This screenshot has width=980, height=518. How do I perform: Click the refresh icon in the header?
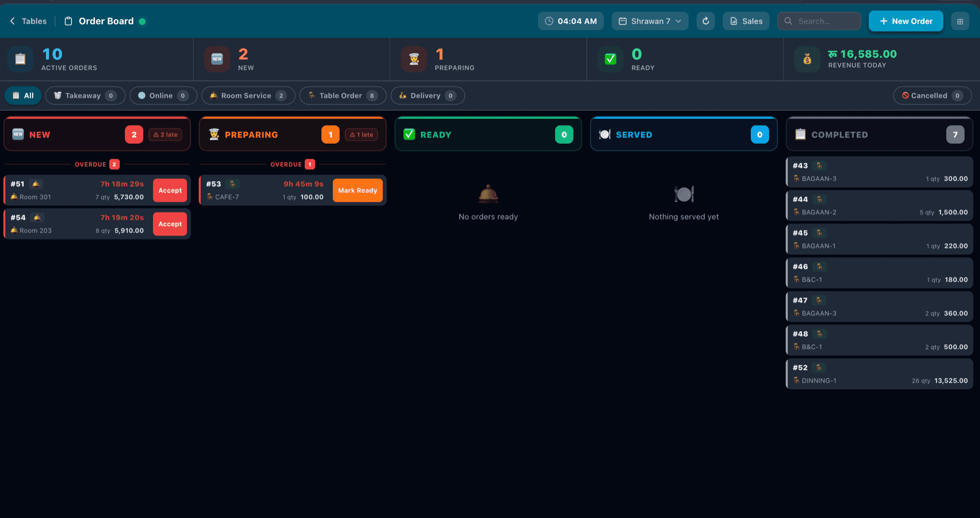point(705,21)
